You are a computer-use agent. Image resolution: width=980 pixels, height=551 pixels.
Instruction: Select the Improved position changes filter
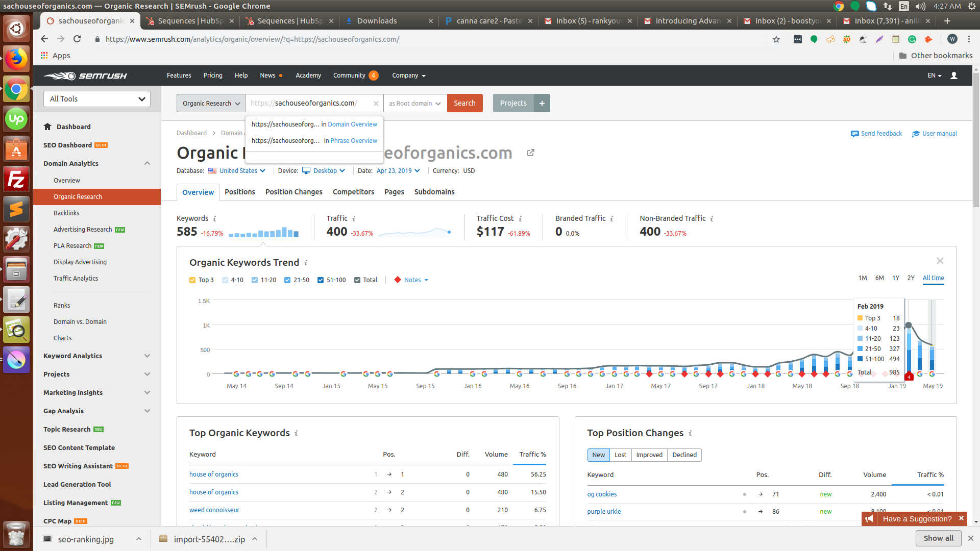pos(649,455)
